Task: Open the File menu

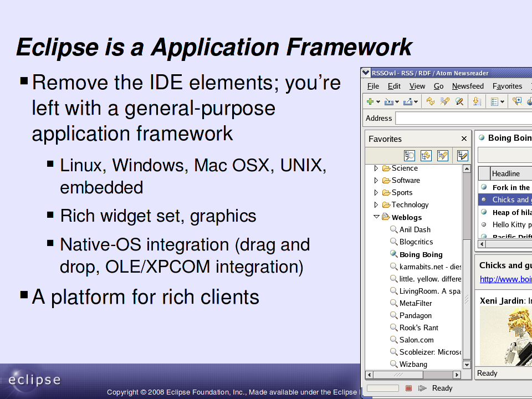Action: pyautogui.click(x=373, y=86)
